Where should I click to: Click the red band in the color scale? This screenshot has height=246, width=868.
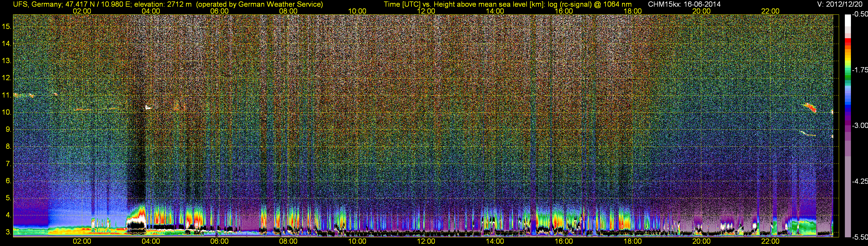(847, 41)
